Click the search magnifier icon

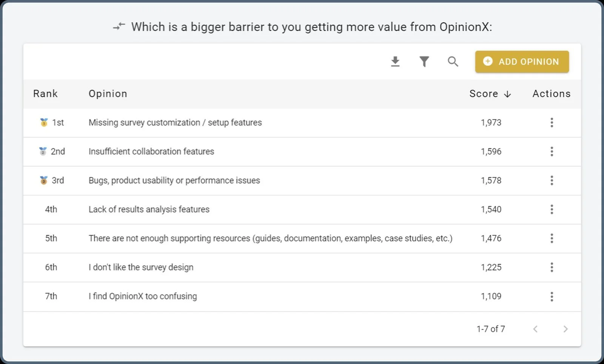click(453, 61)
